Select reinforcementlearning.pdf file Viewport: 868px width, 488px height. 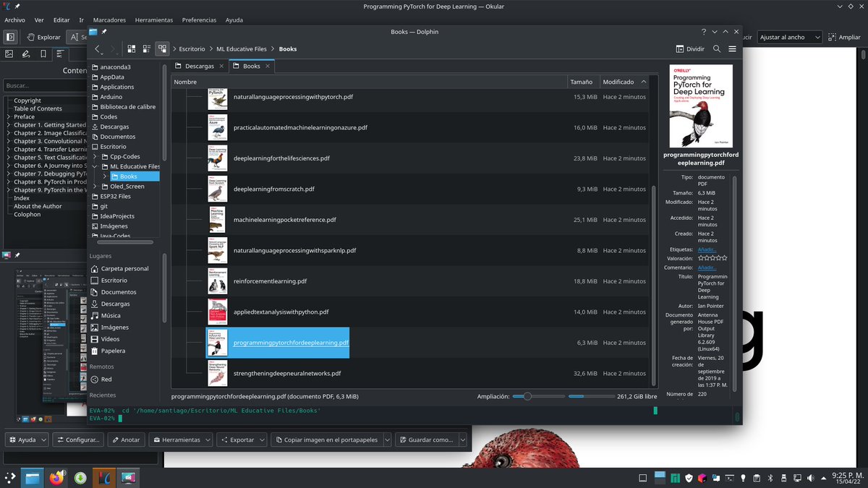(270, 281)
